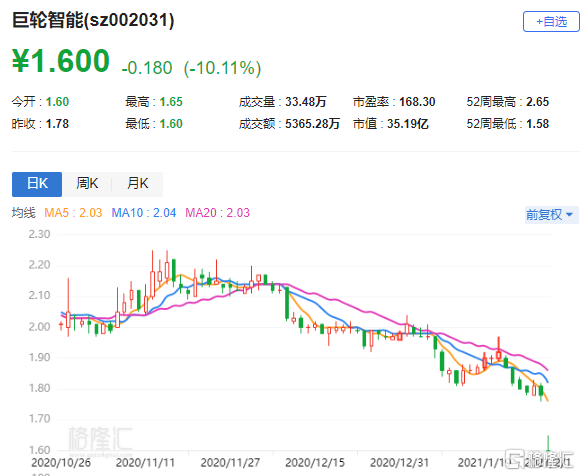
Task: Click the tall red candlestick near 2020/10/26
Action: 68,307
